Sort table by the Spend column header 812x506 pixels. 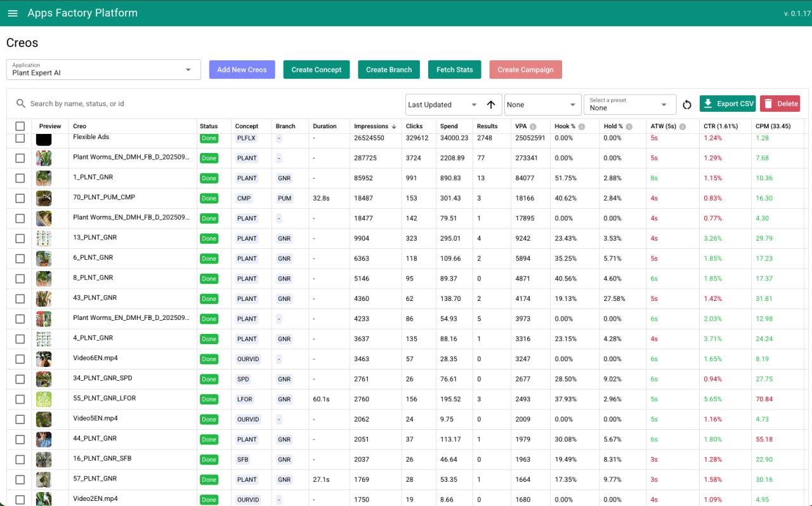[x=449, y=126]
